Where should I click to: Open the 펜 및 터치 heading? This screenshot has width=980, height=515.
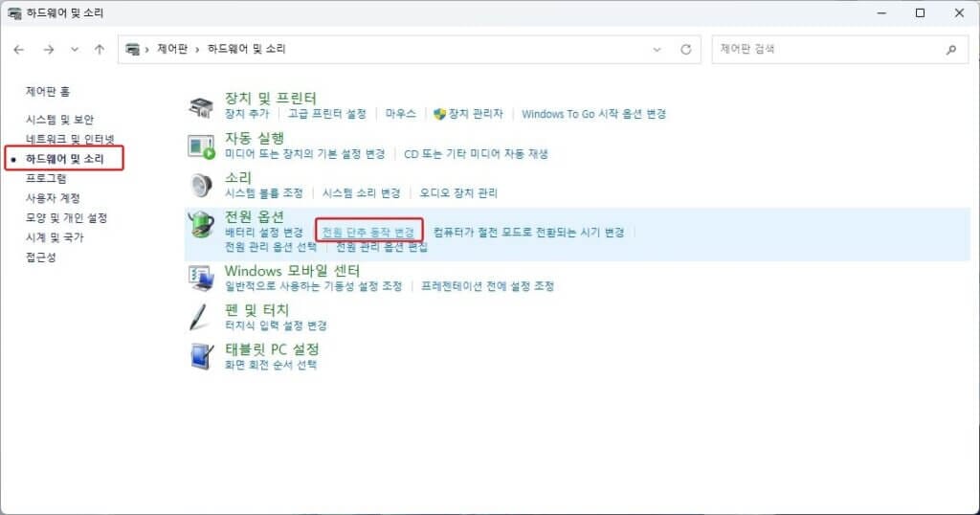pos(256,310)
